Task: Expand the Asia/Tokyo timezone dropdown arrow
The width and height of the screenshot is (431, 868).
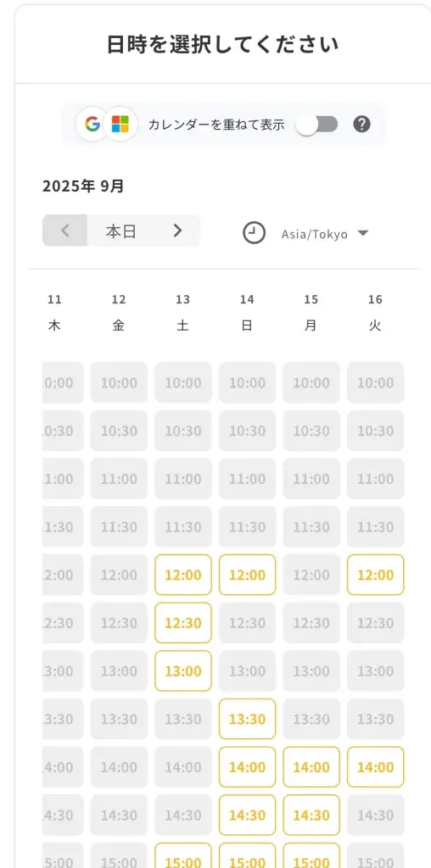Action: [363, 233]
